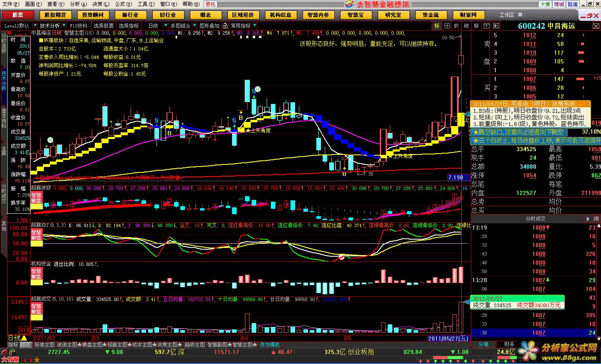Open the 文件(F) menu
The width and height of the screenshot is (601, 364).
11,4
